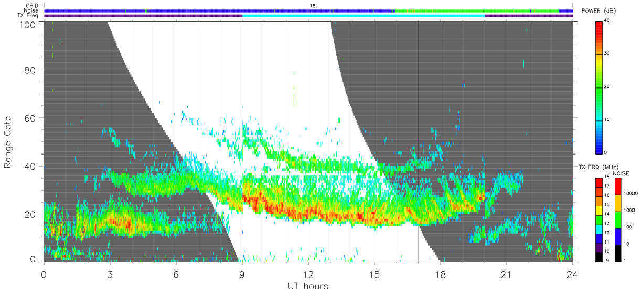Click the '14' tick on the TX FRQ legend
This screenshot has height=297, width=644.
click(x=607, y=214)
